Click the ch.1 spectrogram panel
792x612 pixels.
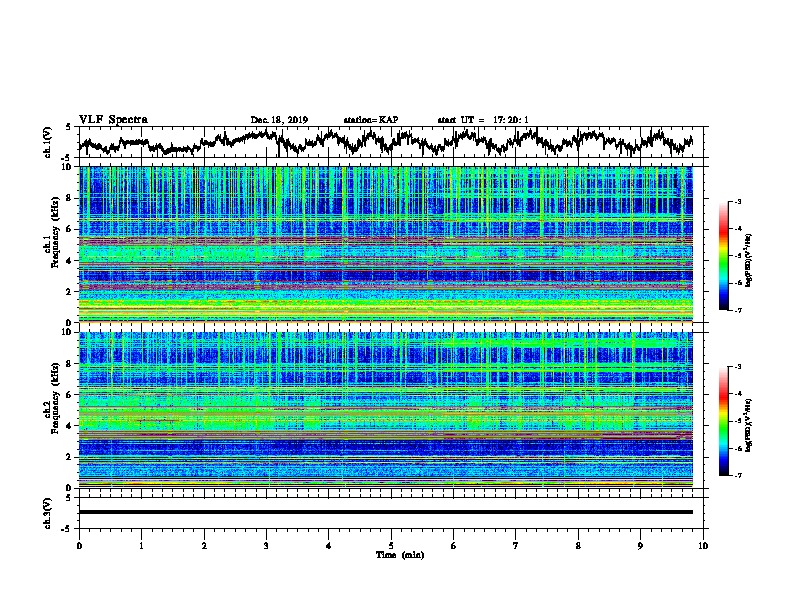coord(385,244)
